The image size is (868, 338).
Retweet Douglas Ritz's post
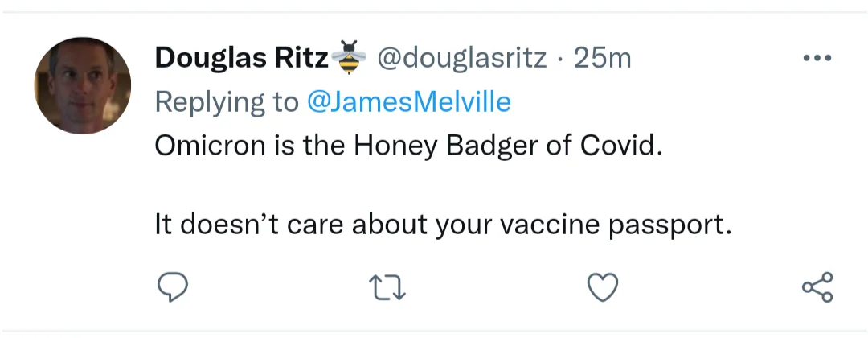pyautogui.click(x=388, y=287)
